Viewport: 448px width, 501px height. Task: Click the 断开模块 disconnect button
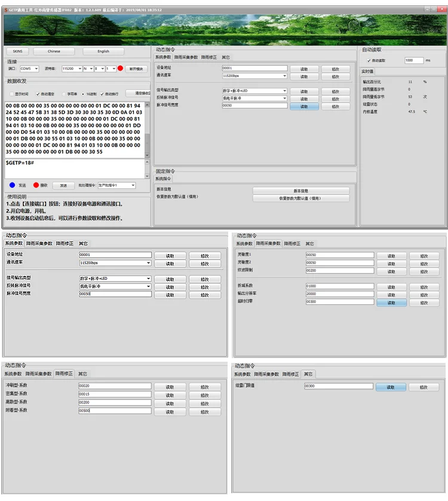136,69
